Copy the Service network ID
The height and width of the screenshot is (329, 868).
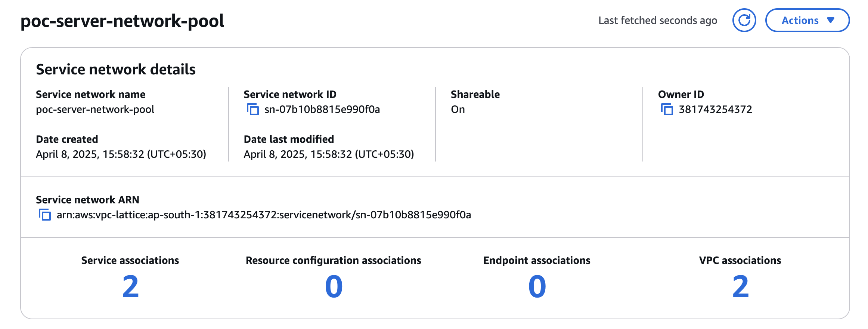tap(253, 110)
